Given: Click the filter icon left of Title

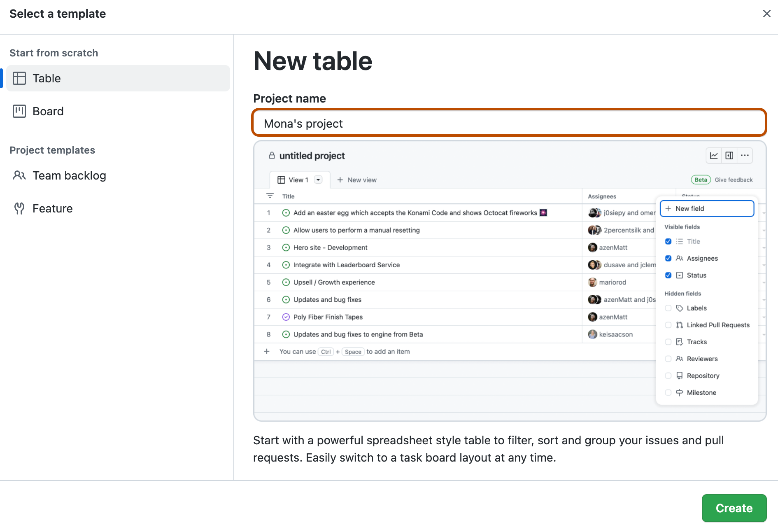Looking at the screenshot, I should pos(270,196).
